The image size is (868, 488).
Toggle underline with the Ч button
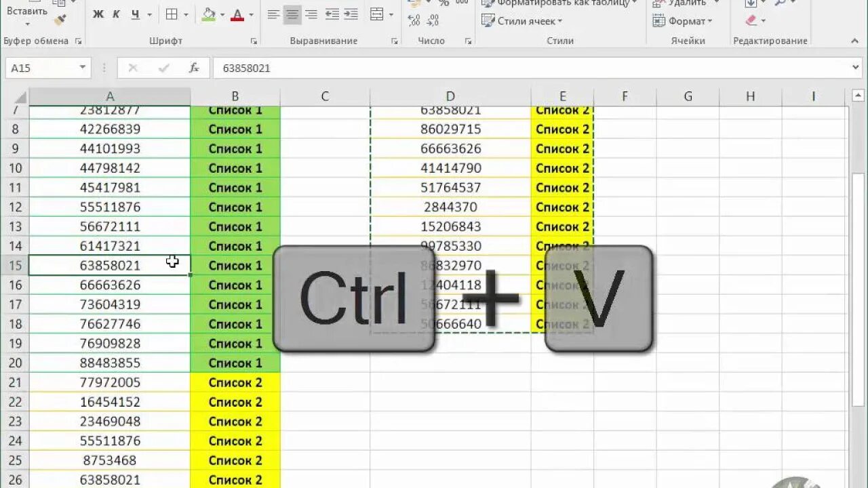(135, 14)
